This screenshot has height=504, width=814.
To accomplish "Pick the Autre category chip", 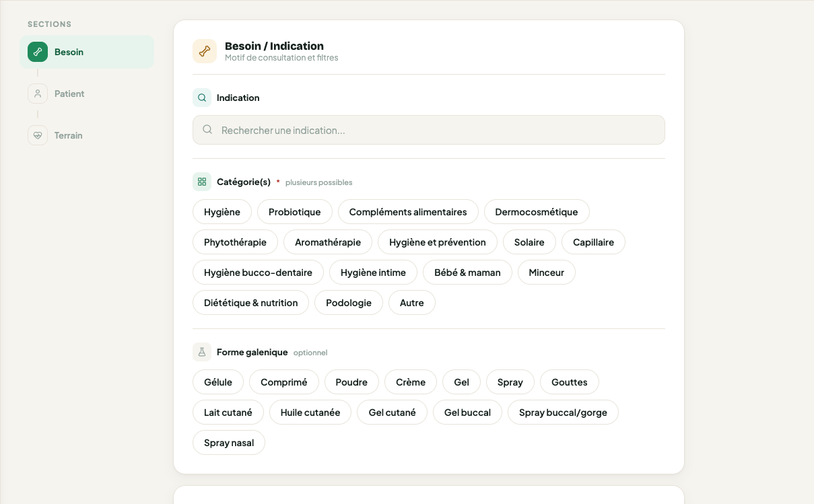I will [412, 303].
